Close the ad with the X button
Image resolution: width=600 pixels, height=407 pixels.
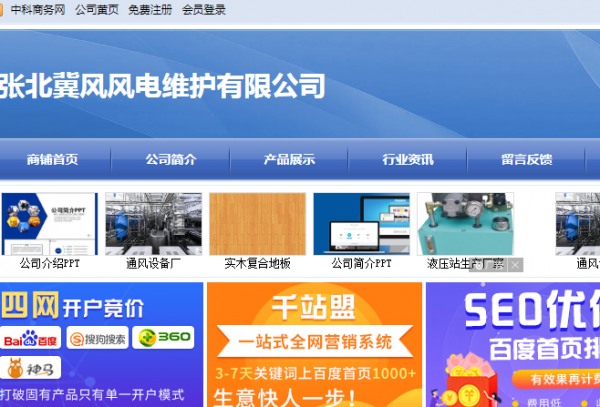[x=515, y=265]
